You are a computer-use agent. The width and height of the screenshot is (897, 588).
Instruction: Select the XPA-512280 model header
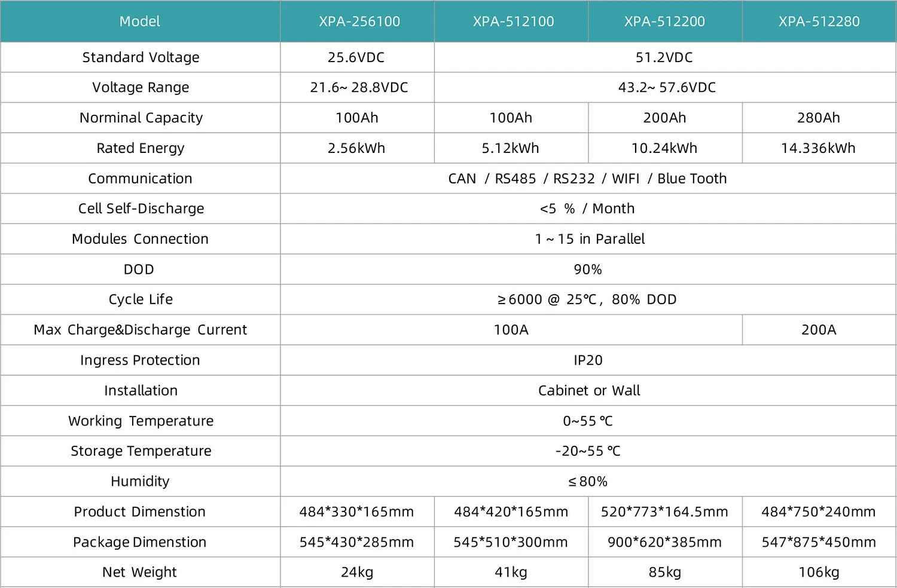819,22
